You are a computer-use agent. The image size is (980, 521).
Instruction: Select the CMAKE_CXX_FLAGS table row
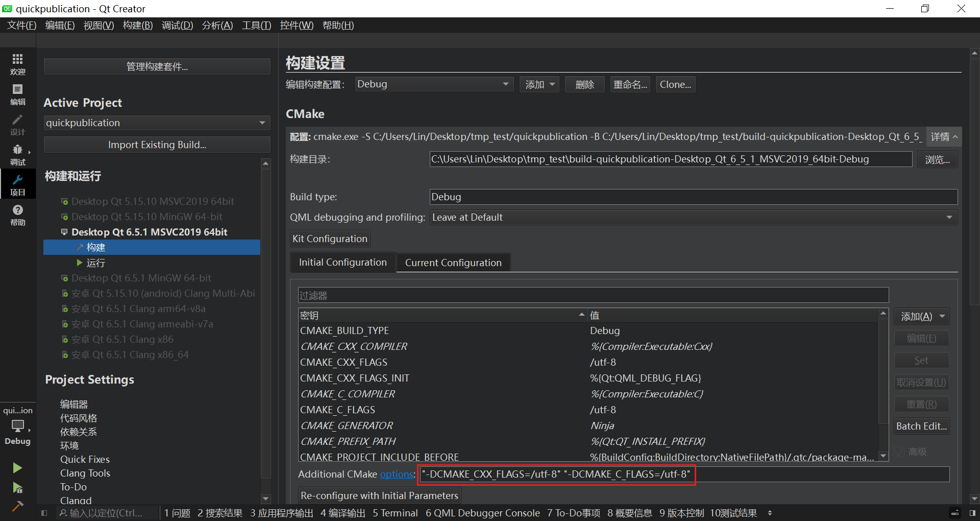pos(588,362)
